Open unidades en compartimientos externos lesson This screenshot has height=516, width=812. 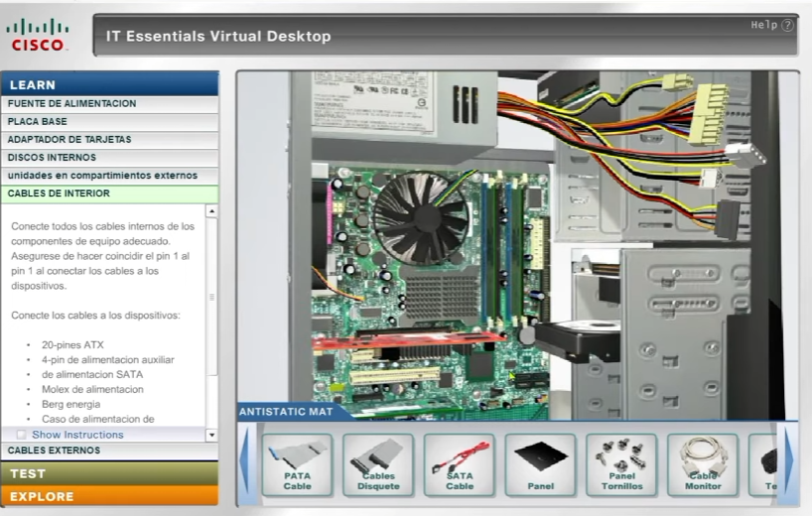point(110,176)
